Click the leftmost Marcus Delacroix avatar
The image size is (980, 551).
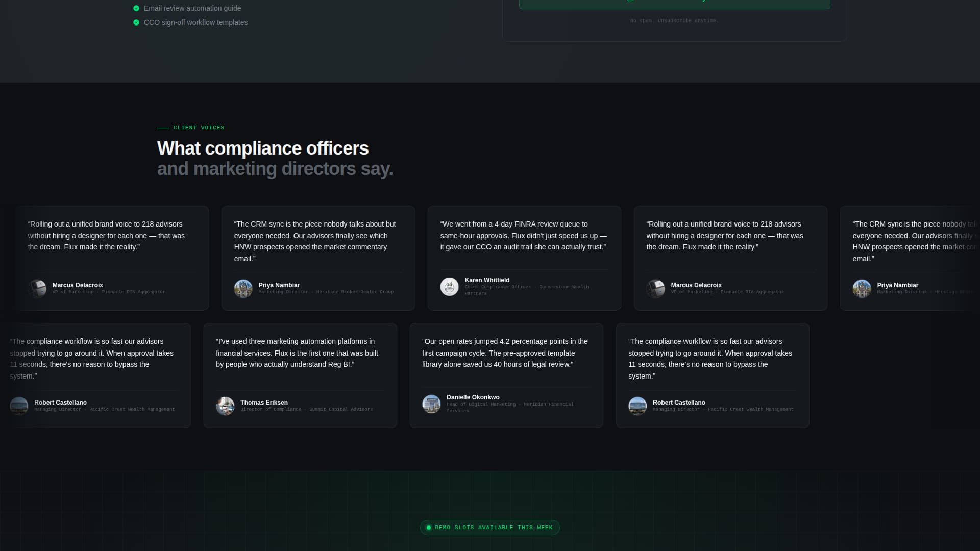pyautogui.click(x=37, y=289)
